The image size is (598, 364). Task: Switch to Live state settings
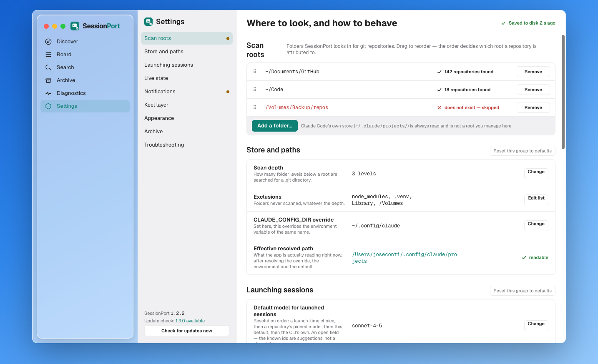pos(187,78)
